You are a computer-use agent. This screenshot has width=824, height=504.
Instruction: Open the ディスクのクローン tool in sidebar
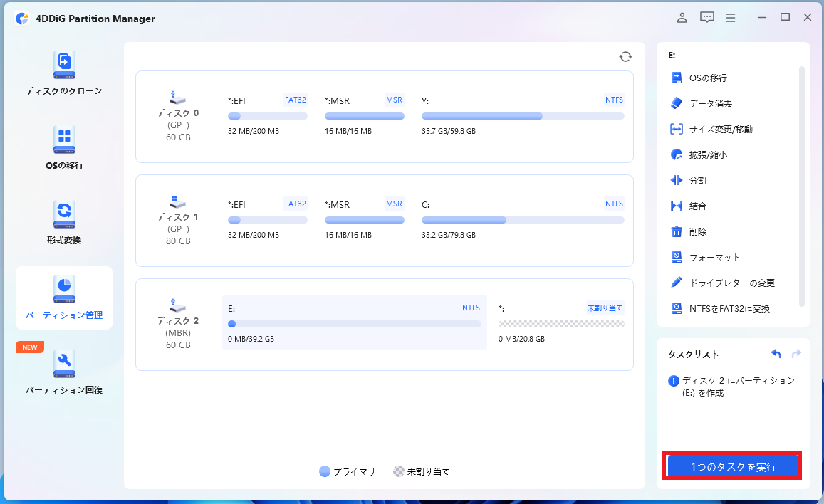tap(64, 73)
